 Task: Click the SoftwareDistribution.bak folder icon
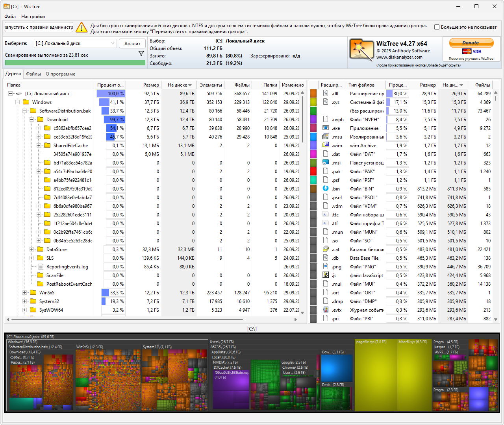(33, 111)
